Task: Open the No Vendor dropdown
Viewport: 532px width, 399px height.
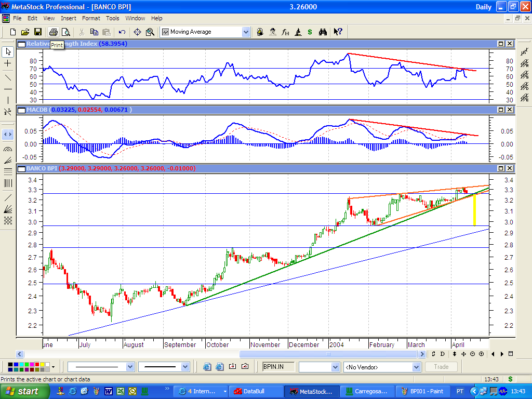Action: point(416,367)
